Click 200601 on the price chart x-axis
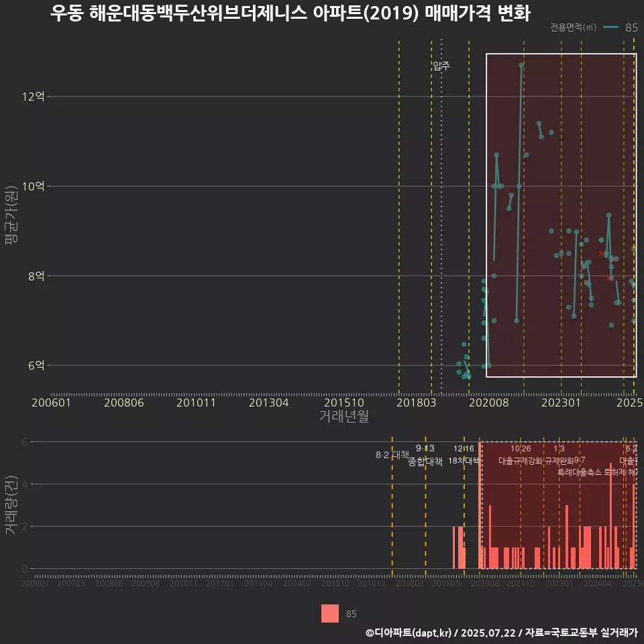644x644 pixels. [52, 402]
